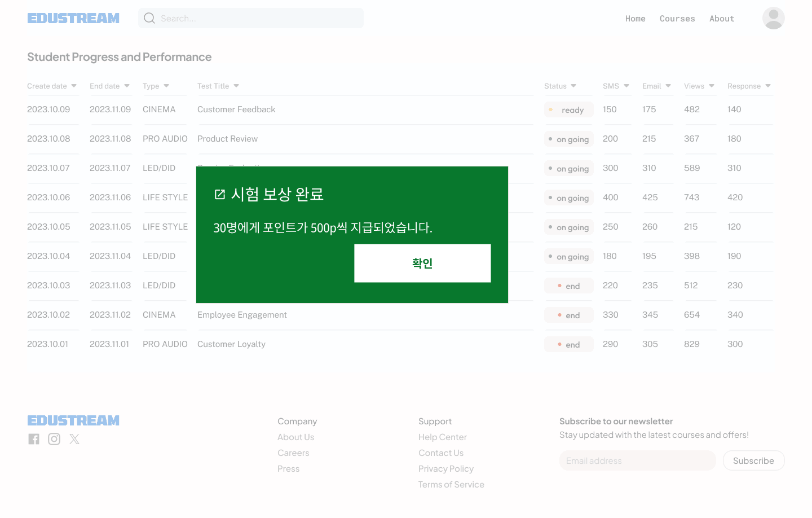Select the Courses menu item

pos(677,18)
